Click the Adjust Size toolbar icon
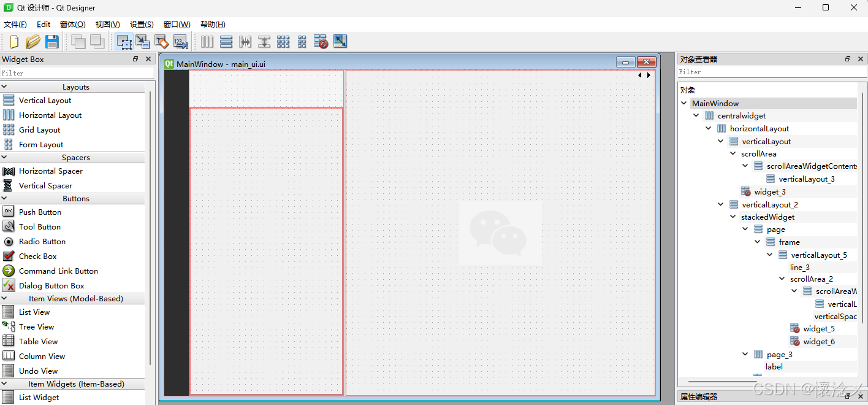This screenshot has height=405, width=868. click(x=340, y=42)
